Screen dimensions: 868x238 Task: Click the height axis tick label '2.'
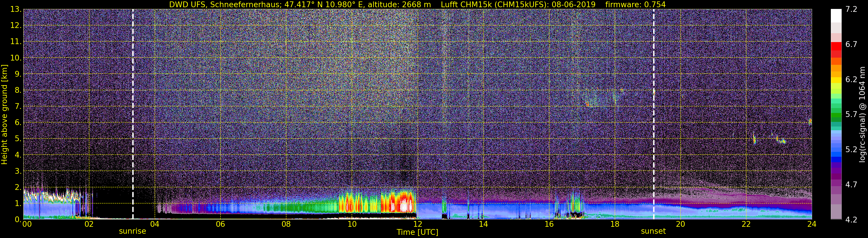[18, 188]
